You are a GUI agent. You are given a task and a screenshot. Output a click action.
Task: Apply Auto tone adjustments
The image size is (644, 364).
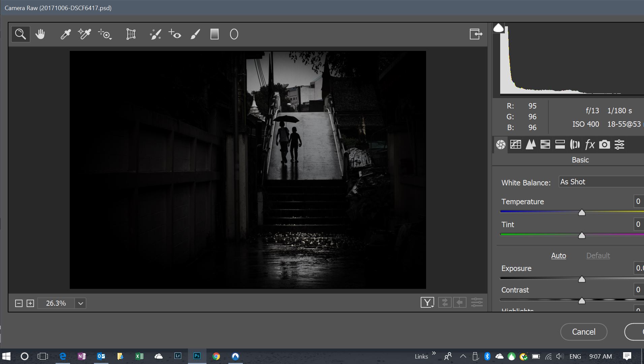point(558,255)
